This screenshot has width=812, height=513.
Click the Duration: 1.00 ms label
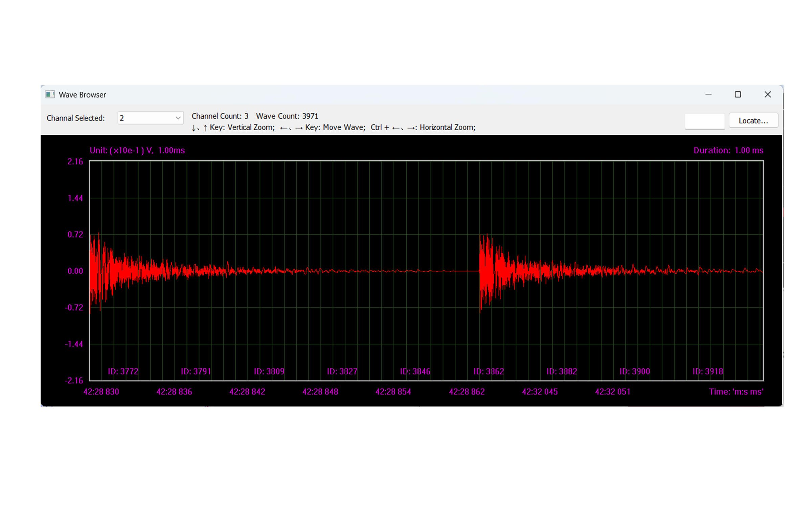click(x=728, y=150)
